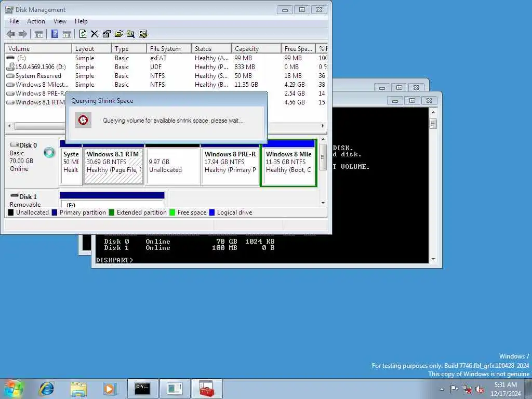Switch to the red toolbox taskbar button

(x=207, y=389)
